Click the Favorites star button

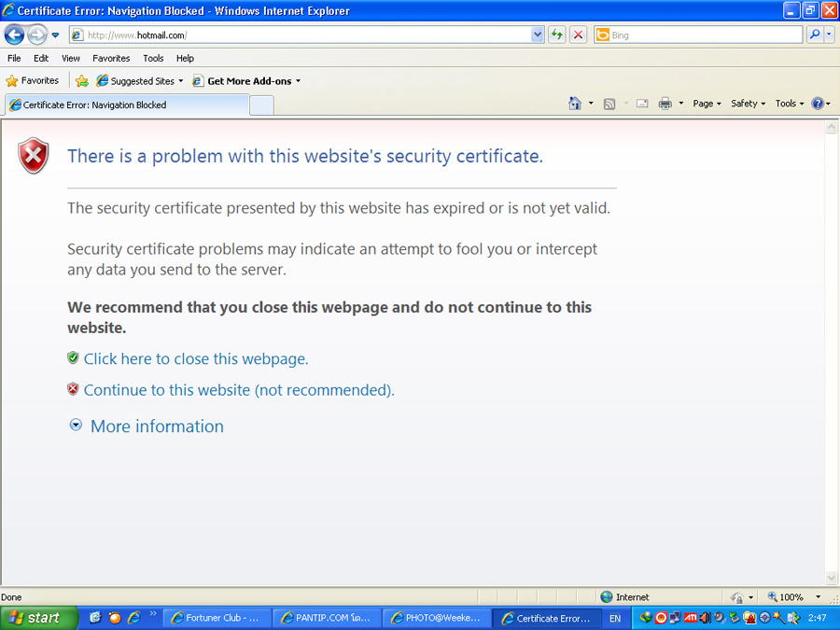[x=32, y=81]
